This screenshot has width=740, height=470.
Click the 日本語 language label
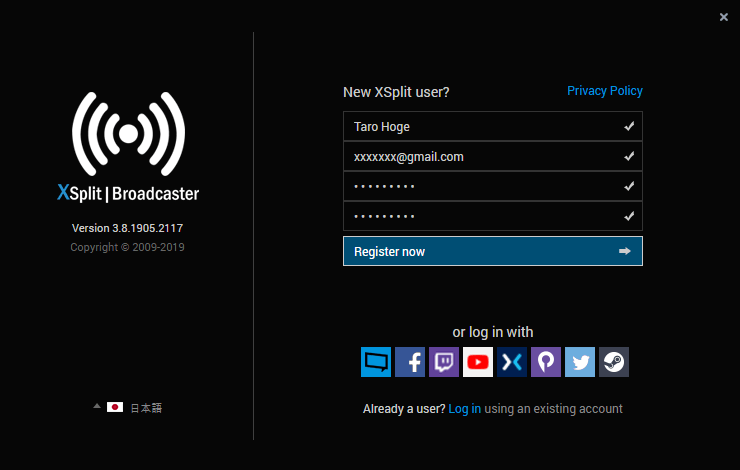(146, 408)
